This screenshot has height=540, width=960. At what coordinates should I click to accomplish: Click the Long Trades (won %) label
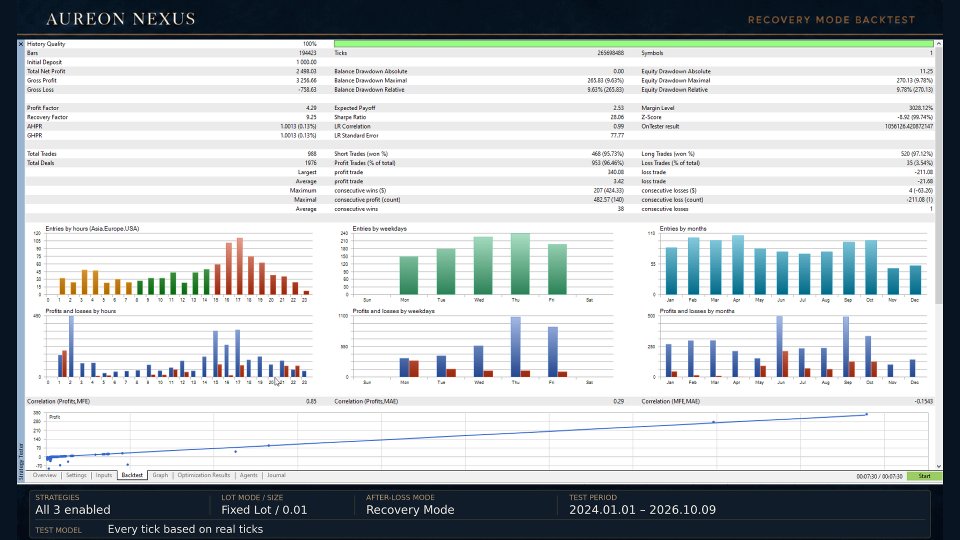pos(667,154)
